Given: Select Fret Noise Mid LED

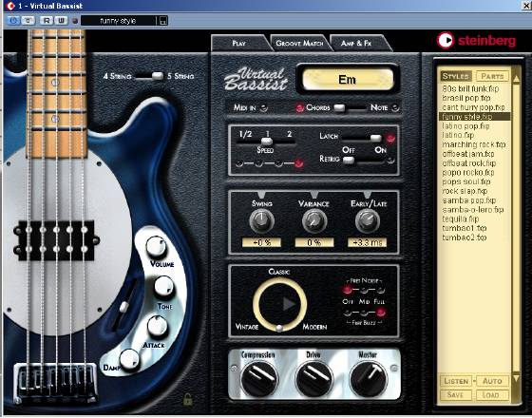Looking at the screenshot, I should pos(364,290).
